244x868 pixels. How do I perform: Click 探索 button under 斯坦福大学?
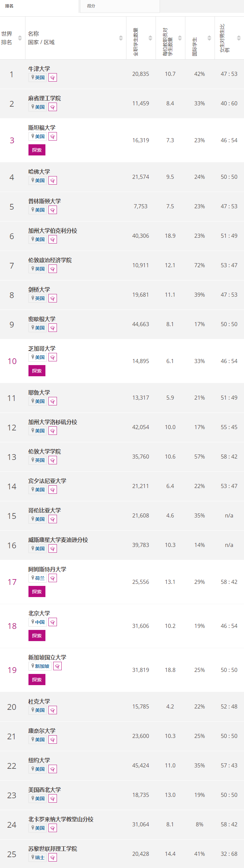(37, 150)
